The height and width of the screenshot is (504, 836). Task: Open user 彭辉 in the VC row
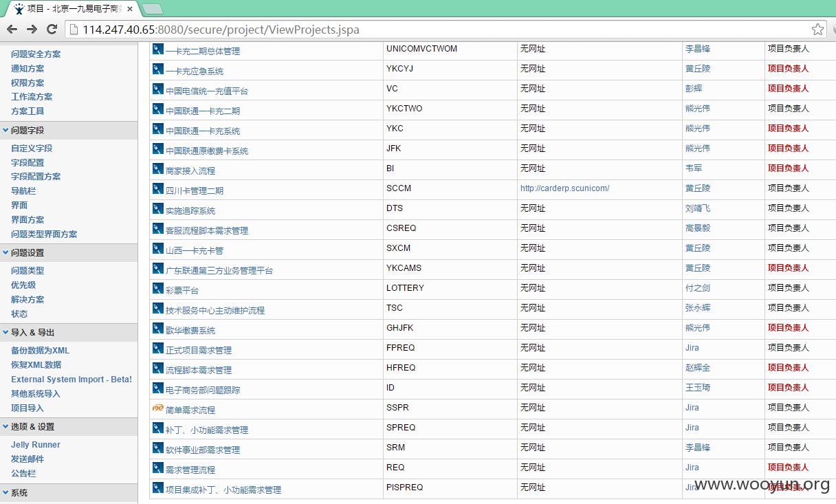694,89
